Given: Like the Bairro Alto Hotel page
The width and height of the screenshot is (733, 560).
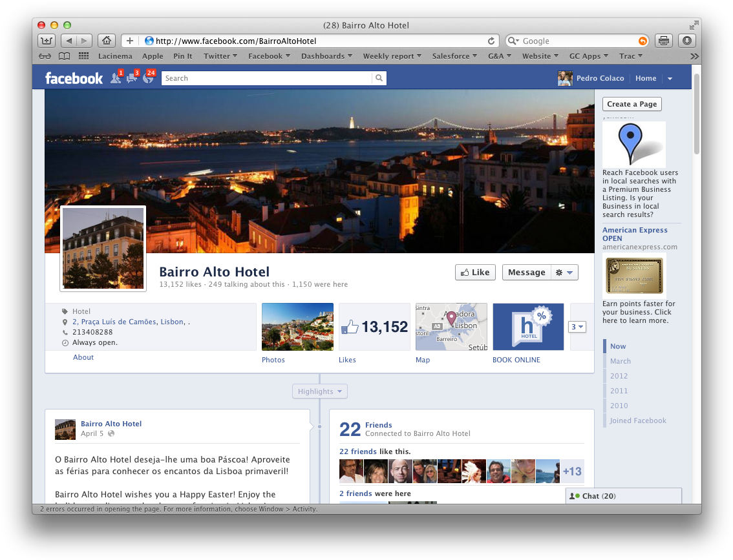Looking at the screenshot, I should point(475,272).
